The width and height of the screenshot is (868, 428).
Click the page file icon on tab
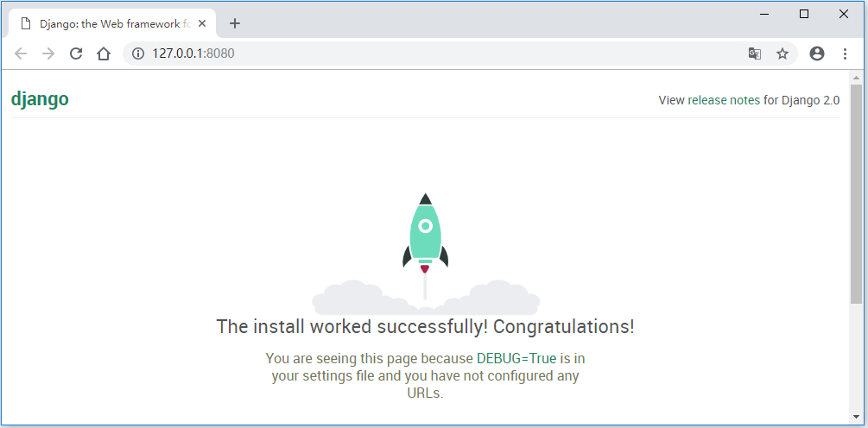coord(25,24)
